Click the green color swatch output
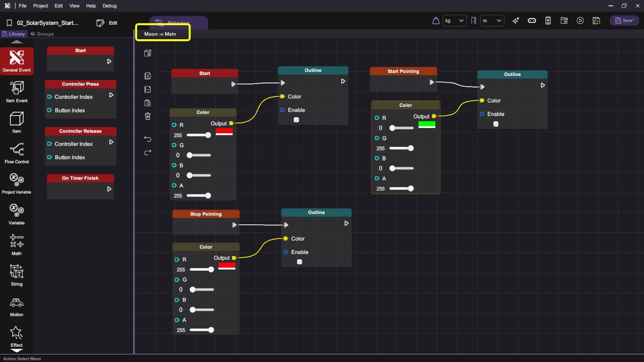644x362 pixels. point(427,124)
